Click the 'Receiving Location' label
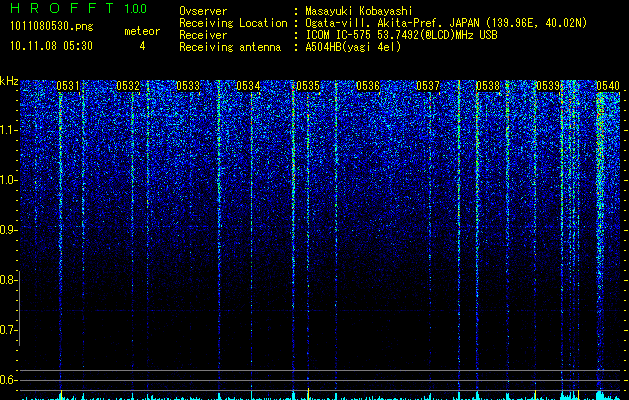This screenshot has height=400, width=629. [233, 23]
